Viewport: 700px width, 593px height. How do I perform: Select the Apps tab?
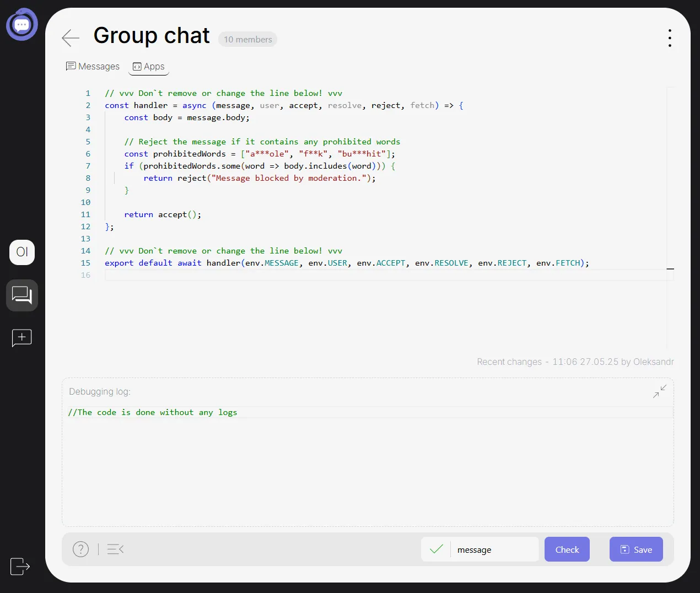(149, 66)
